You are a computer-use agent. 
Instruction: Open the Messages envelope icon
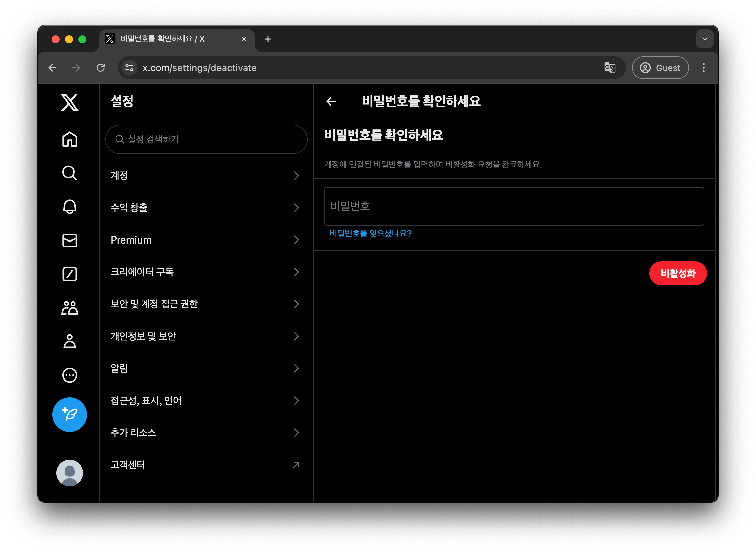coord(70,240)
